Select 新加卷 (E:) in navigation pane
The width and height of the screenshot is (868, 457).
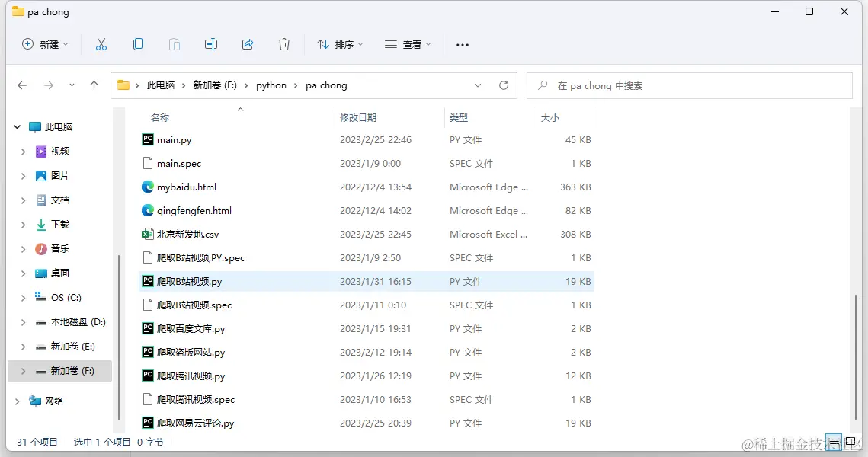72,346
